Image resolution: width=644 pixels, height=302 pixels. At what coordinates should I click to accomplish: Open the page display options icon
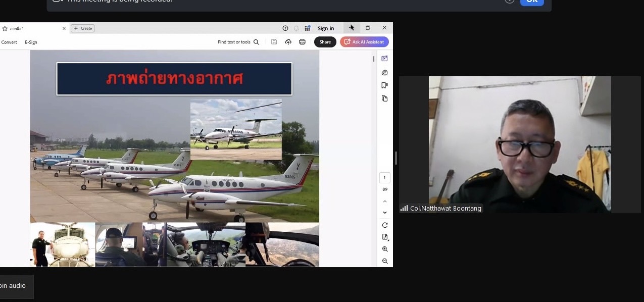[385, 237]
